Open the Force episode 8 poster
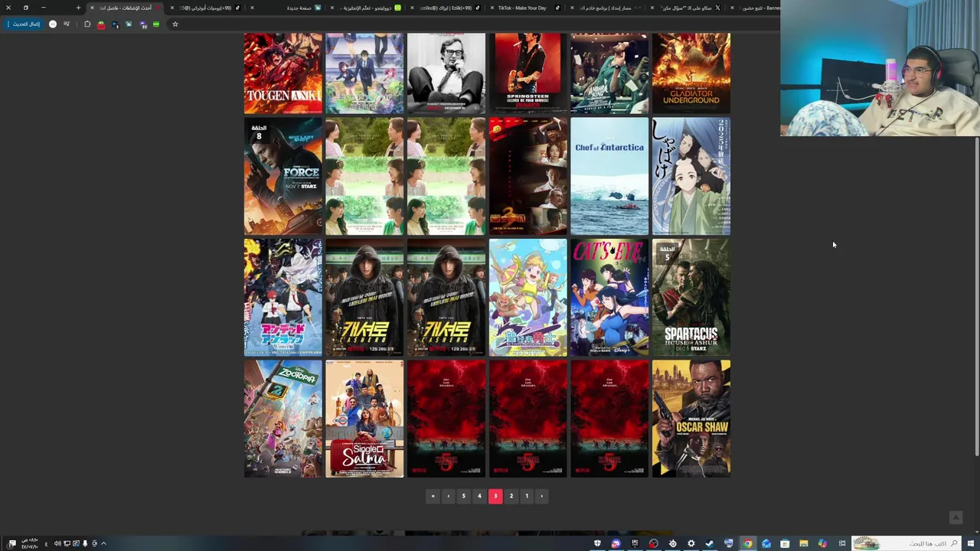This screenshot has height=551, width=980. (283, 176)
